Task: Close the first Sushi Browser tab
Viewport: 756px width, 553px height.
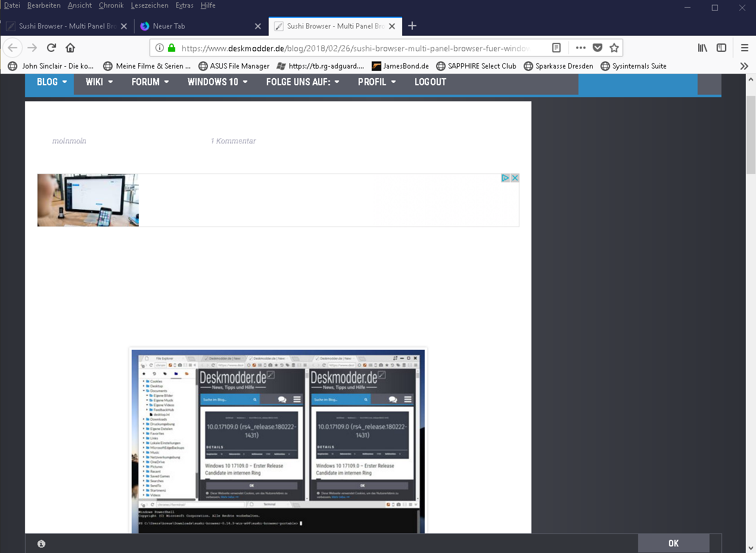Action: click(x=124, y=26)
